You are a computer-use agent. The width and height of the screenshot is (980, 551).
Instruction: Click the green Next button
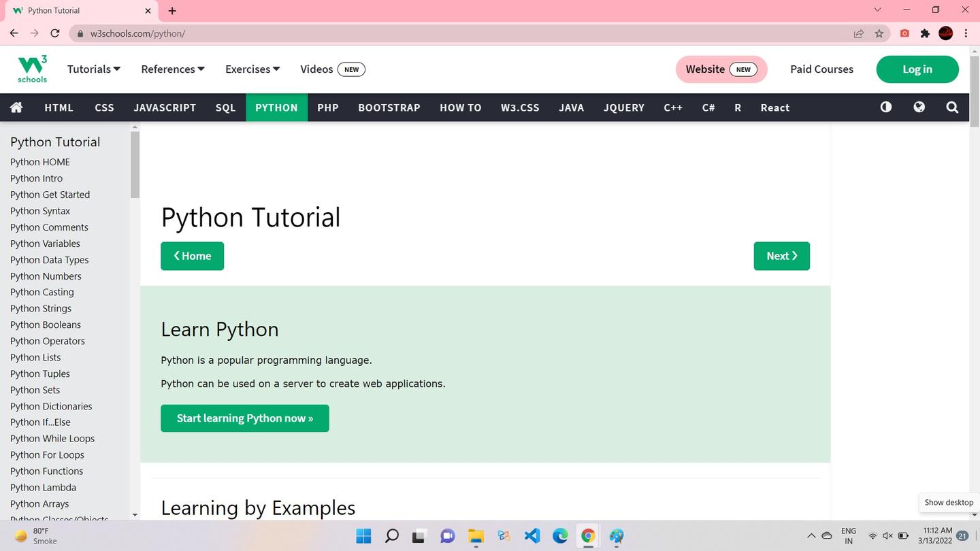tap(781, 256)
